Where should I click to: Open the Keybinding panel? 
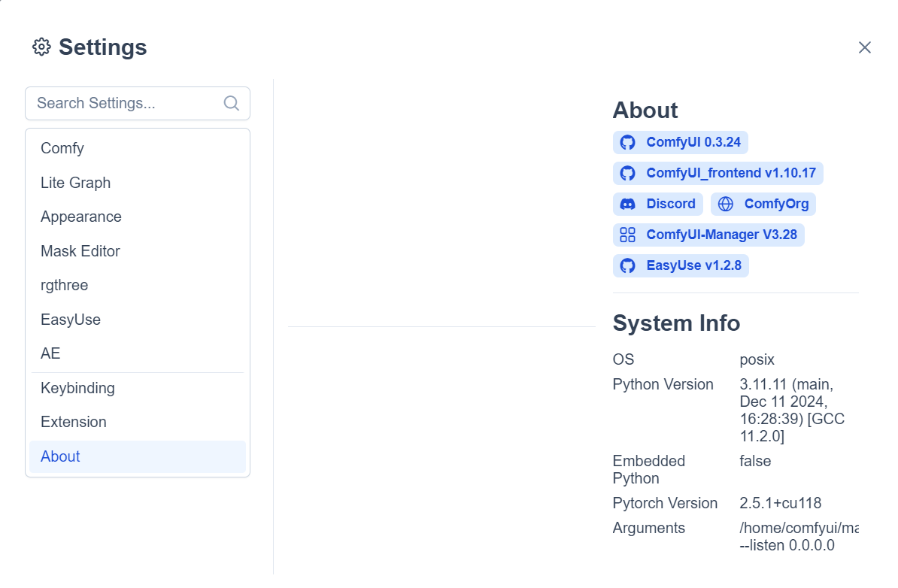[77, 388]
